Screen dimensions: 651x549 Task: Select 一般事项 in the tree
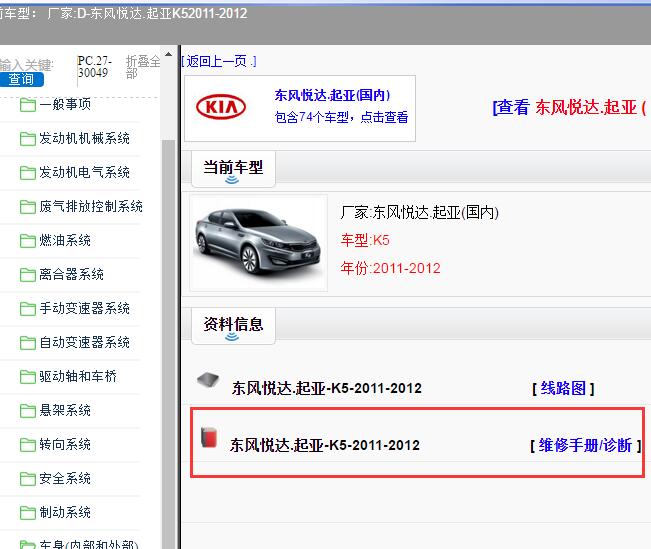(65, 104)
